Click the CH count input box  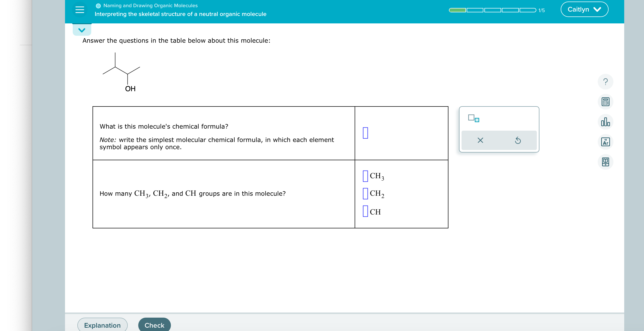(365, 211)
